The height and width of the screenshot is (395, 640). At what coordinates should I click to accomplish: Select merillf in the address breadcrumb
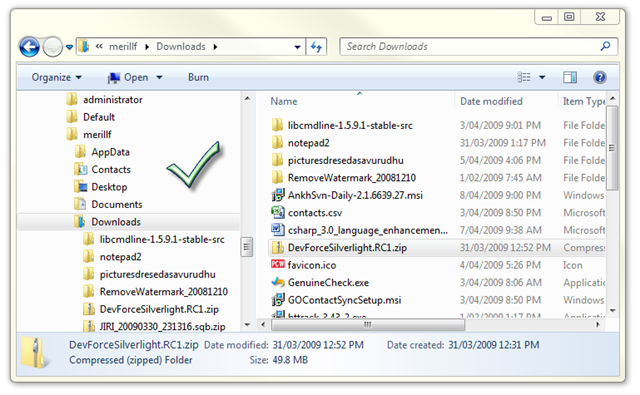coord(123,47)
